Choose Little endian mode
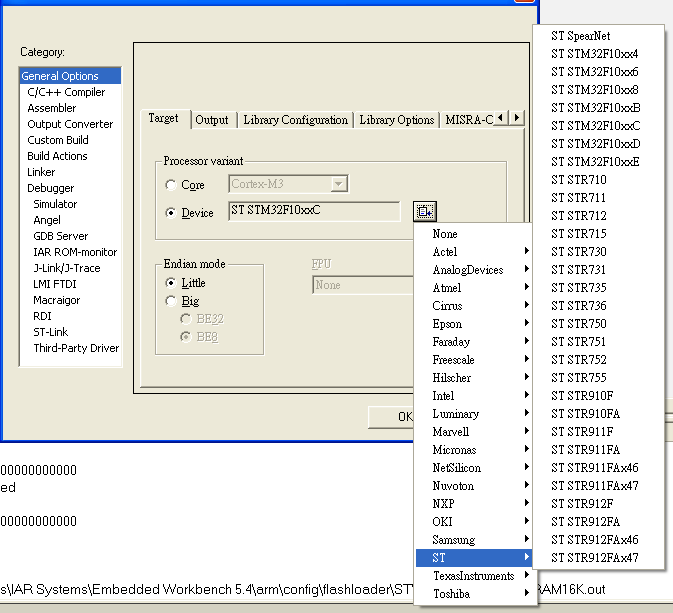 [171, 283]
